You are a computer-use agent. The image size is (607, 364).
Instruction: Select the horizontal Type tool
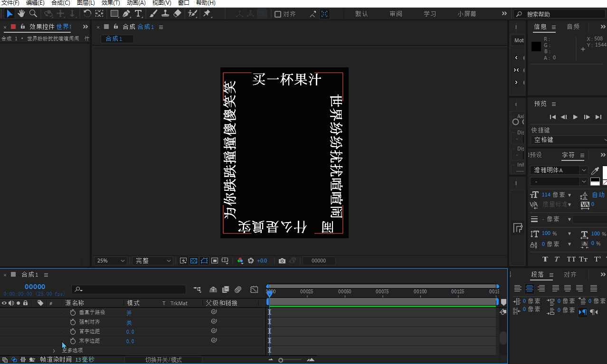click(x=137, y=13)
